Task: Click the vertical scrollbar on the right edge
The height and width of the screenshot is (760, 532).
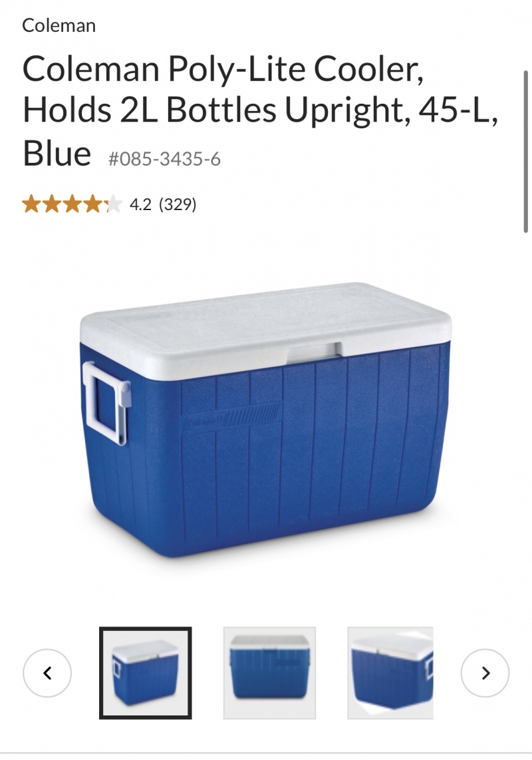Action: click(526, 152)
